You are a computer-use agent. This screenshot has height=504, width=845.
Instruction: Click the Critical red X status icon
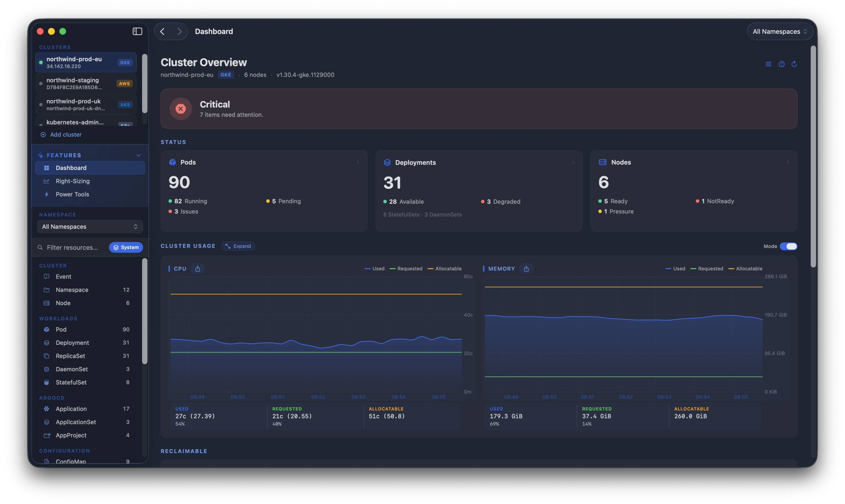pos(181,109)
